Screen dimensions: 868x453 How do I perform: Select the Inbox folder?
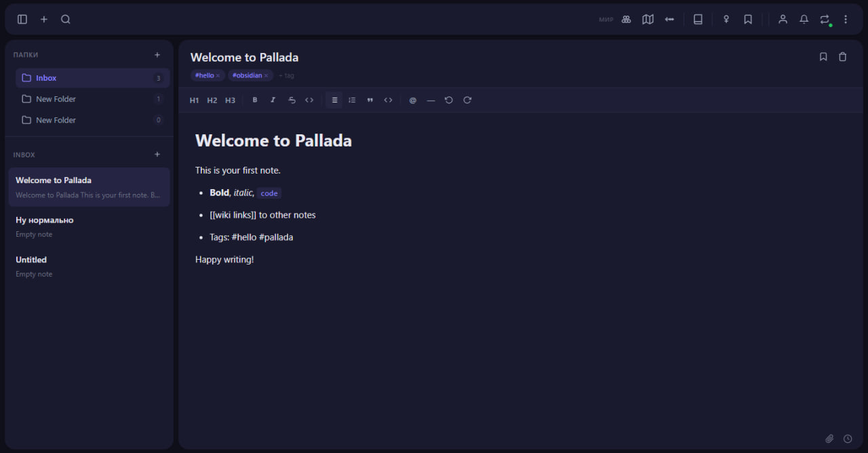point(92,78)
